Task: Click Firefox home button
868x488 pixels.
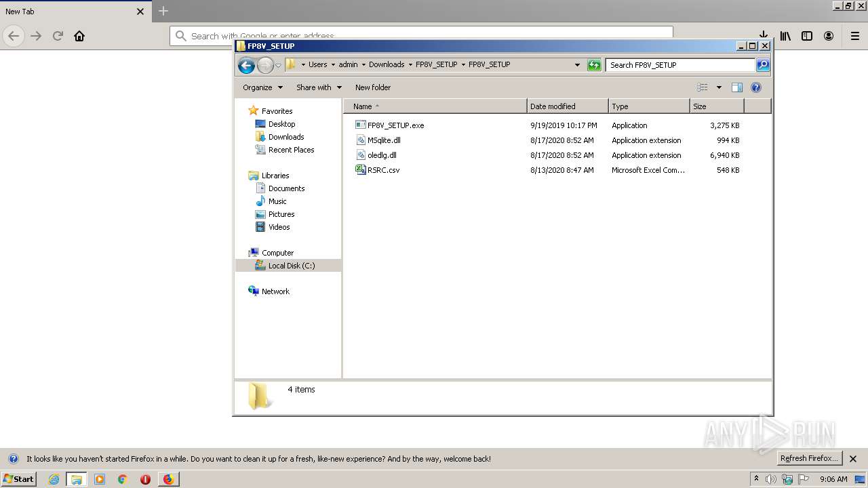Action: 79,36
